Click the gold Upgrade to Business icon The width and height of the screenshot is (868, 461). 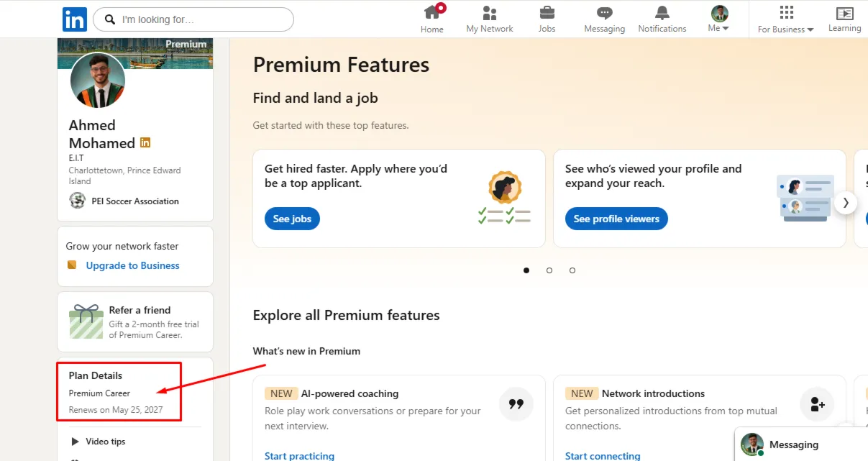[72, 265]
